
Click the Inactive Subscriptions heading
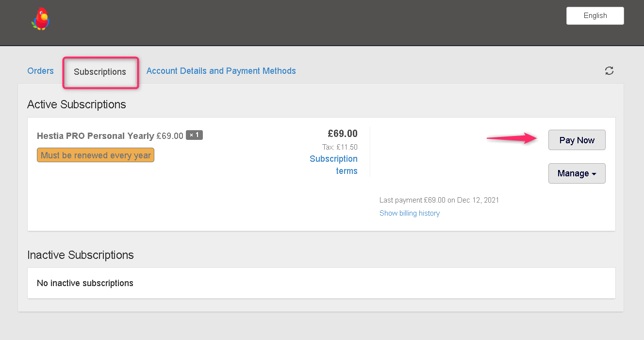(x=81, y=255)
